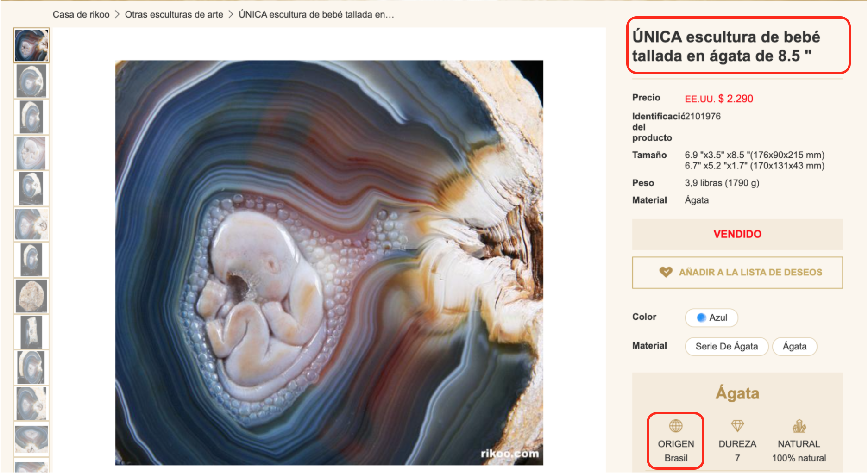Select the first thumbnail of agate close-up

point(31,45)
